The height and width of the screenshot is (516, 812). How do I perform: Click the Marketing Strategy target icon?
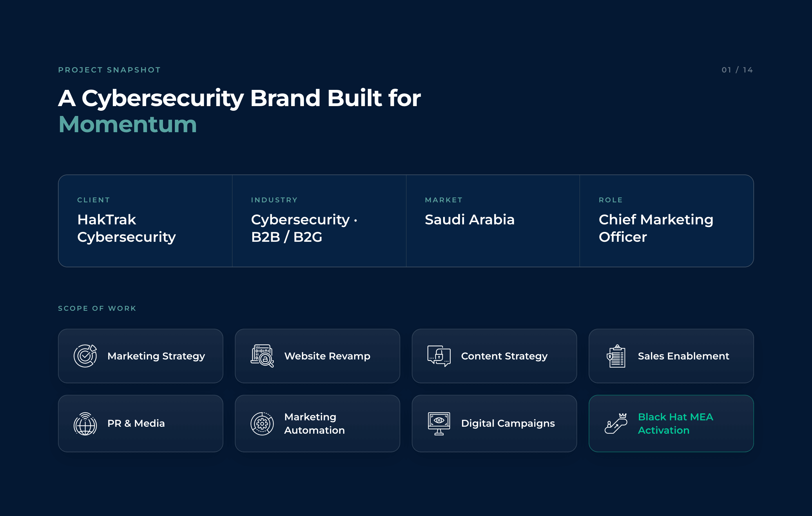tap(85, 356)
